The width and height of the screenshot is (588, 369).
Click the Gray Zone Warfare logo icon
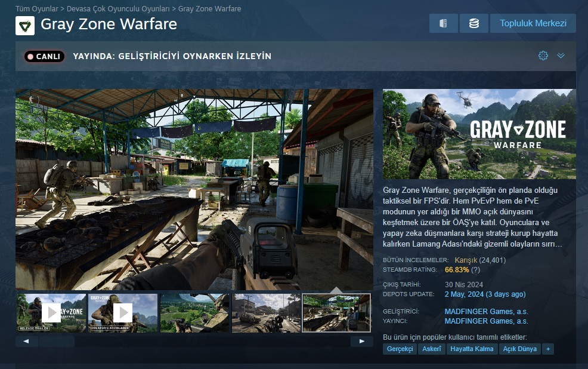[25, 26]
